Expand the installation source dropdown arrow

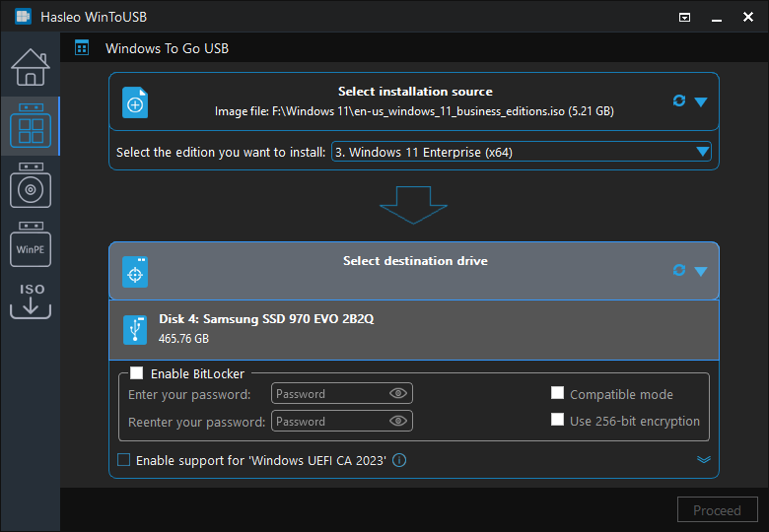[701, 101]
